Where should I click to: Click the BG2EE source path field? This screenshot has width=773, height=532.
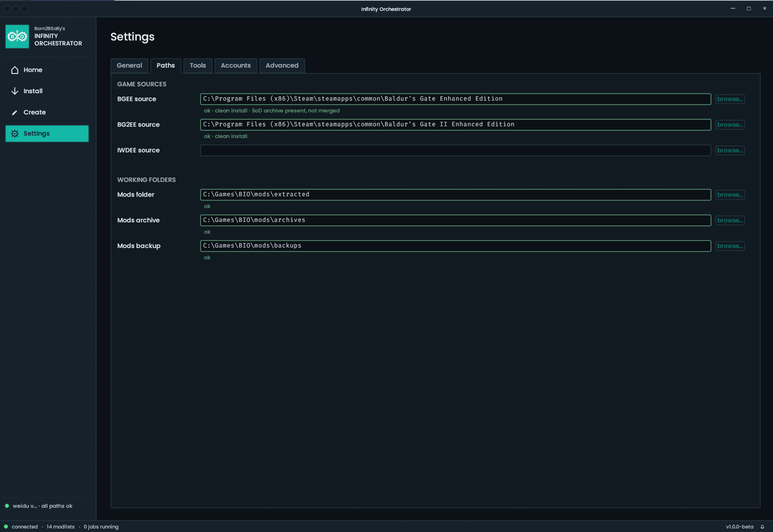click(455, 124)
